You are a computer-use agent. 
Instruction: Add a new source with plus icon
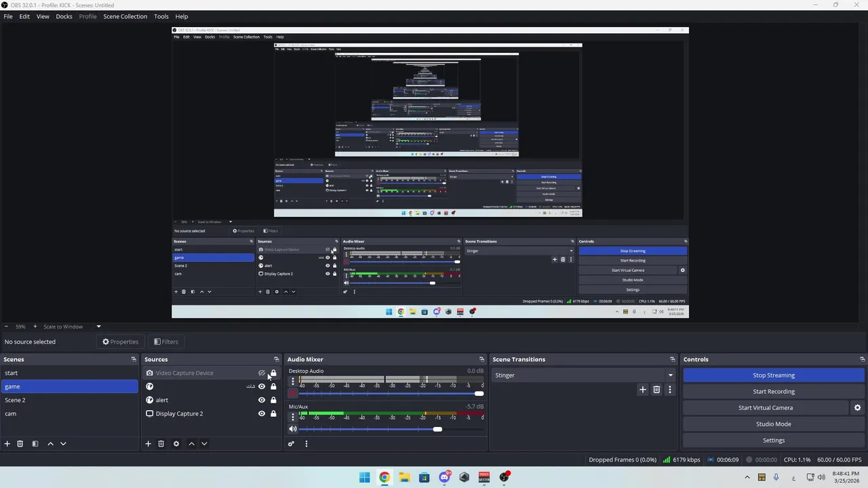[148, 444]
